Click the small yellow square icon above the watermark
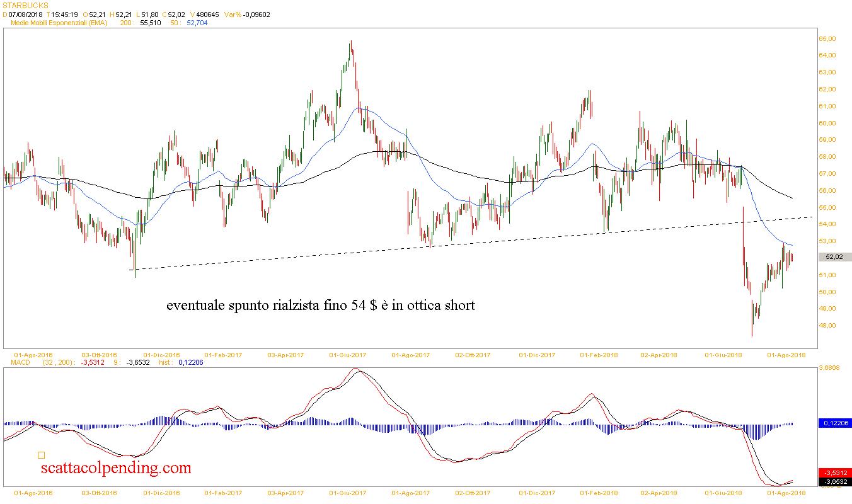Screen dimensions: 852x504 pyautogui.click(x=41, y=455)
